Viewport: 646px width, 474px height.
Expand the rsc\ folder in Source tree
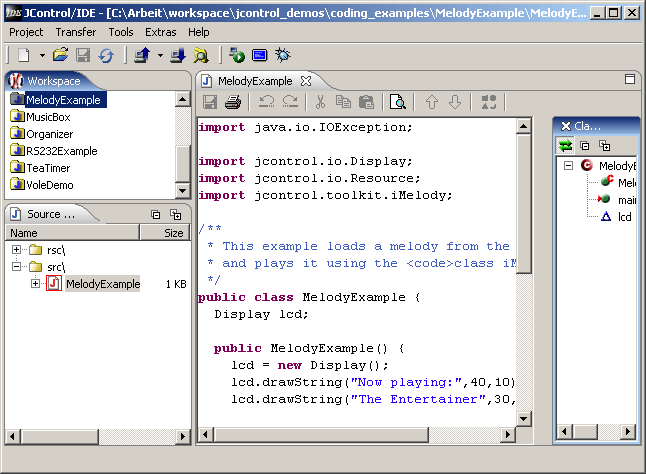17,249
